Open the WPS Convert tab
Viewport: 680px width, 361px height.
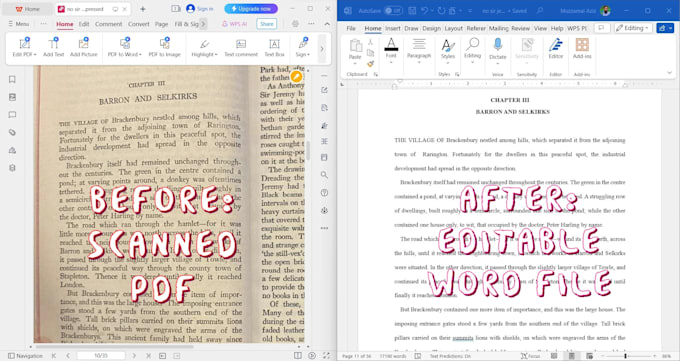[139, 24]
